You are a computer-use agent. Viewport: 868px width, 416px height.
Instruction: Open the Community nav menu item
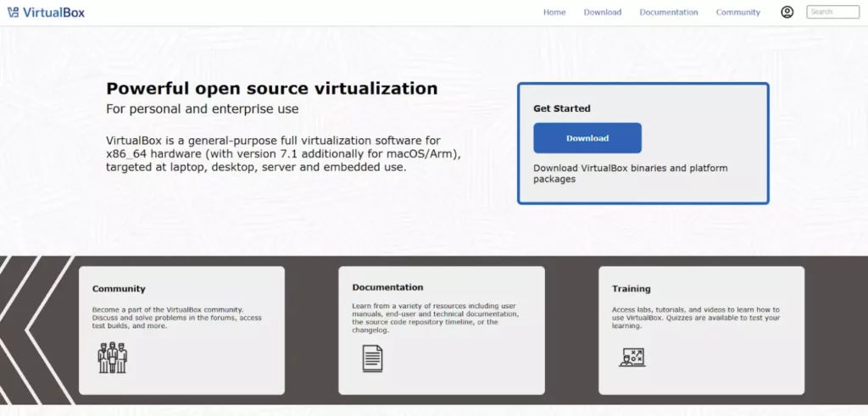(738, 12)
